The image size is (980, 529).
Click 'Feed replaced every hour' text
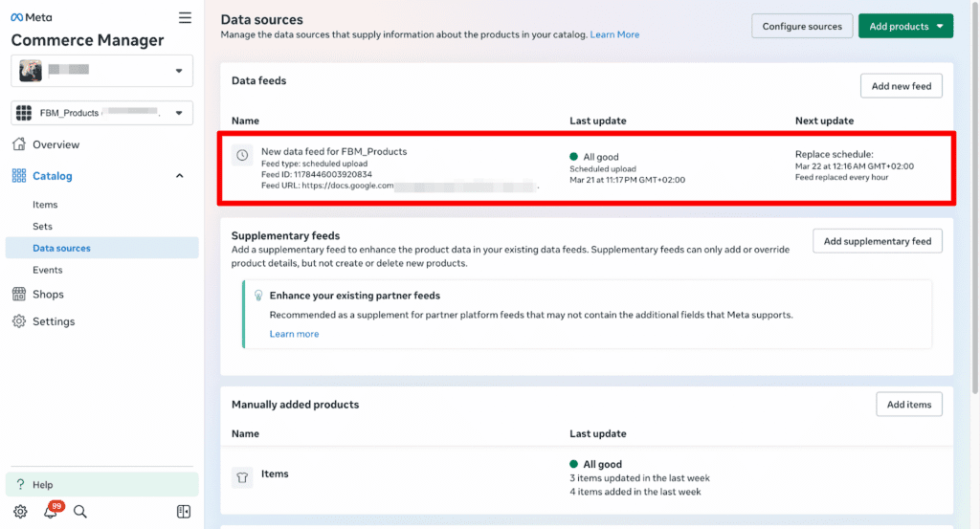[x=841, y=177]
